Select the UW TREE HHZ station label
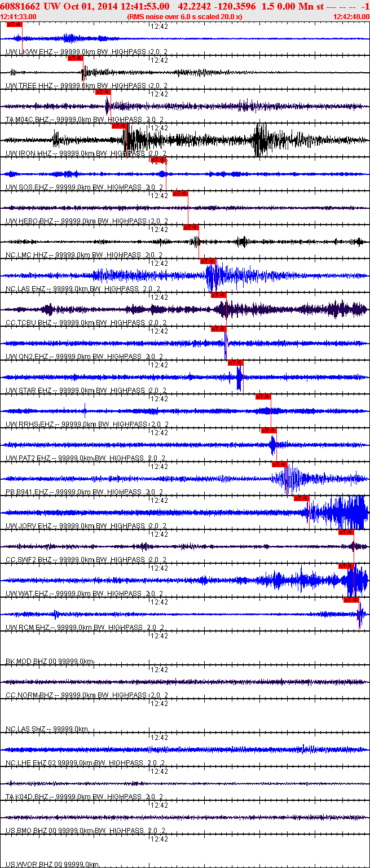This screenshot has width=370, height=868. 86,86
